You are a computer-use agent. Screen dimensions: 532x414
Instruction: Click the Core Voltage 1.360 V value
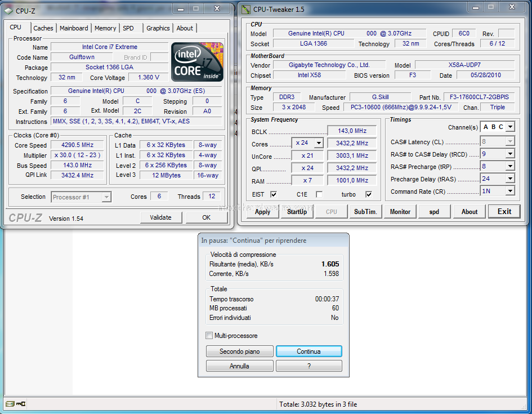[x=149, y=77]
